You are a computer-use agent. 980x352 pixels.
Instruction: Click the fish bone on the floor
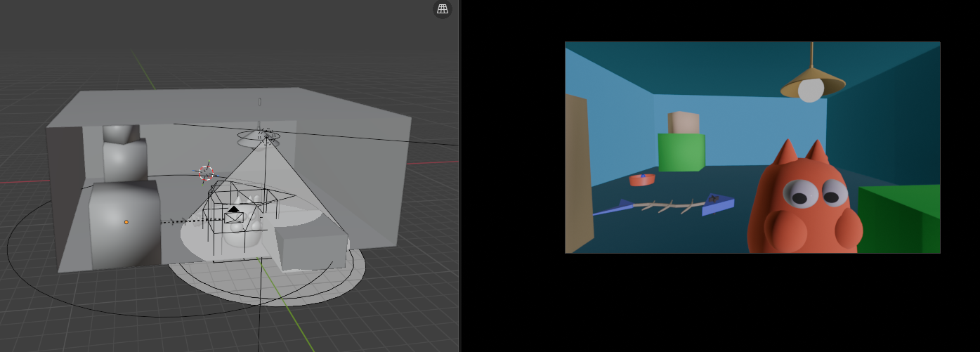click(x=667, y=206)
